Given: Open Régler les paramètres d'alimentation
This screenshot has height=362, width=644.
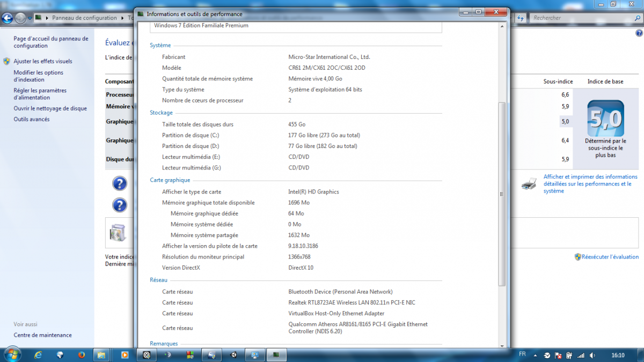Looking at the screenshot, I should pyautogui.click(x=40, y=94).
